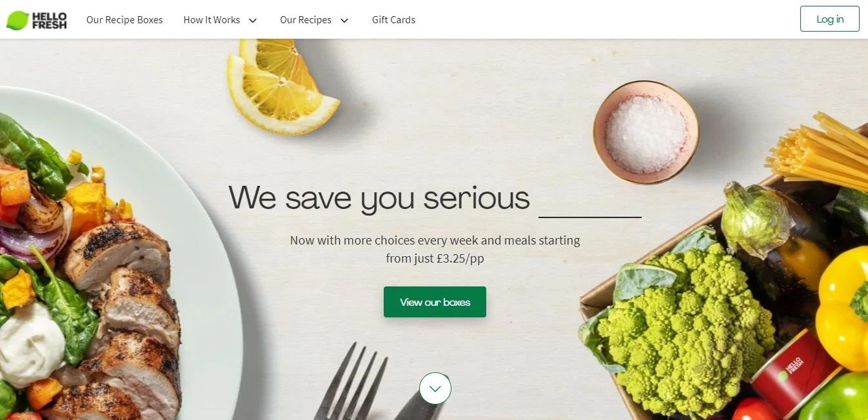Screen dimensions: 868x420
Task: Click the green lime icon in HelloFresh logo
Action: click(17, 21)
